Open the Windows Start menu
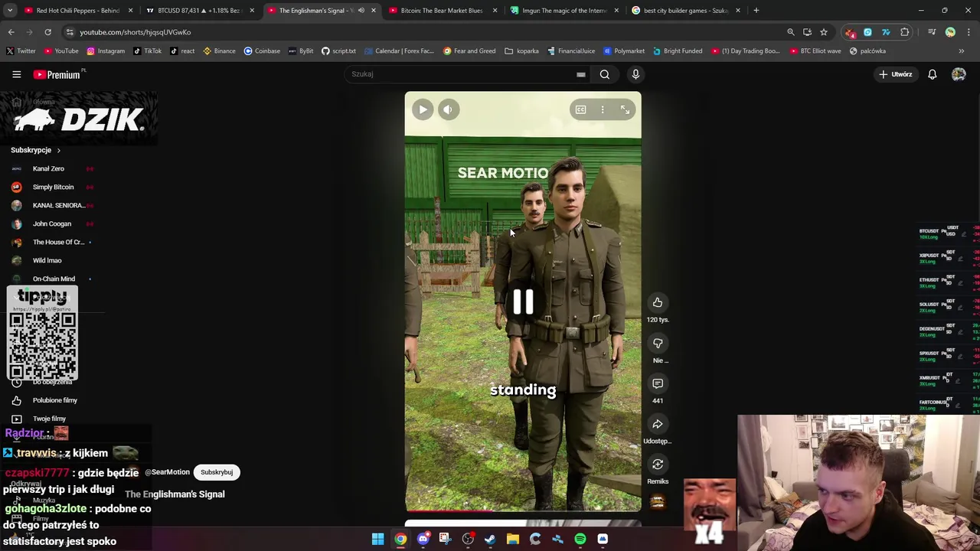Viewport: 980px width, 551px height. click(377, 539)
